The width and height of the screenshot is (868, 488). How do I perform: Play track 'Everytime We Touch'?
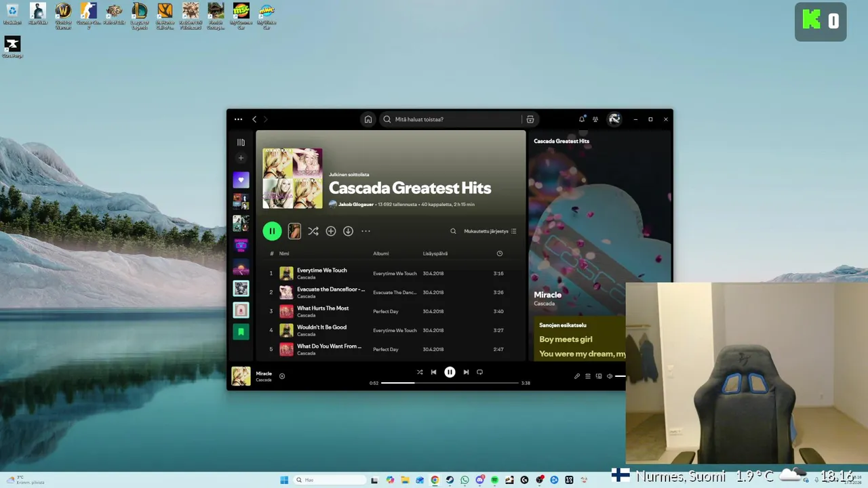pyautogui.click(x=321, y=270)
